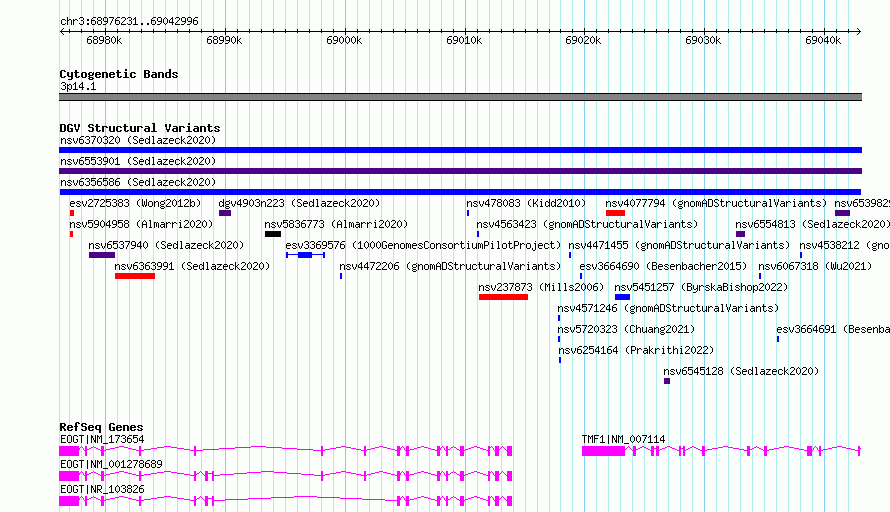The image size is (890, 512).
Task: Open nsv6370320 (Sedlazeck2020) label
Action: [x=138, y=140]
